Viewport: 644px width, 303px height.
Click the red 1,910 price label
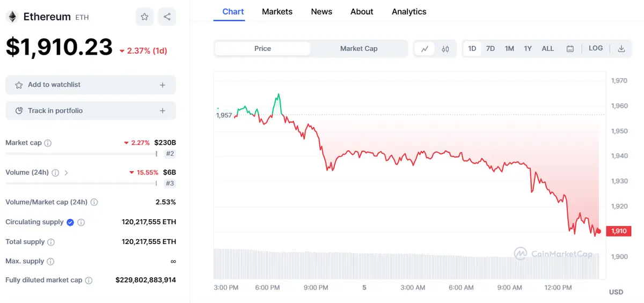[x=618, y=231]
